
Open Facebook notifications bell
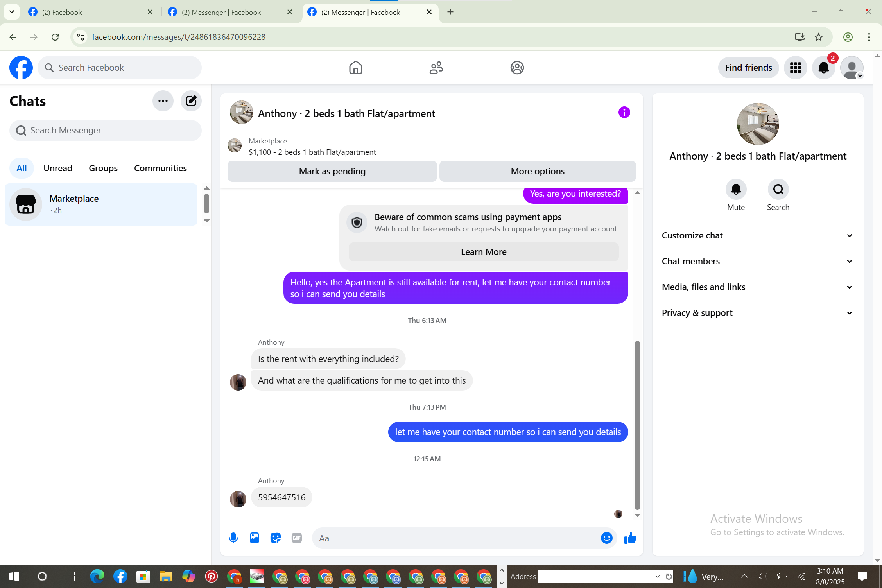(823, 68)
